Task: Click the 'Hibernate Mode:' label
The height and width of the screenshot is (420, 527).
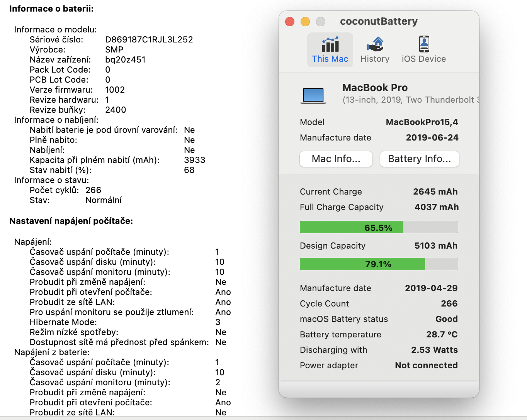Action: tap(63, 322)
